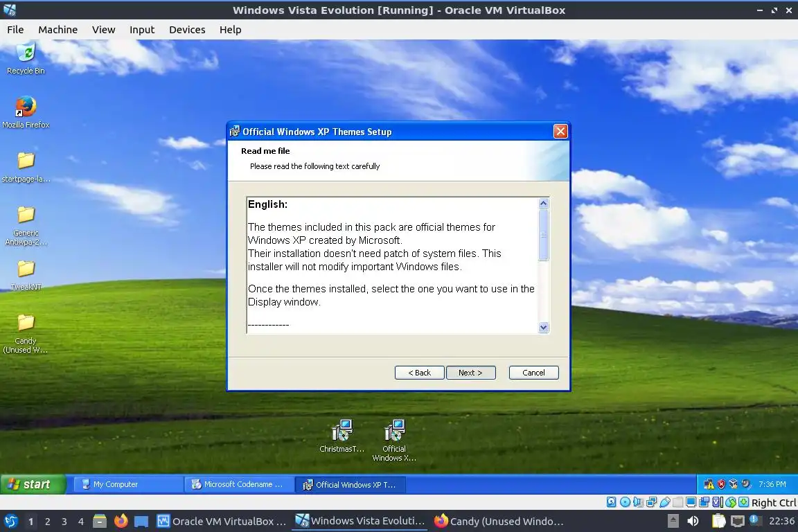Open the Input menu
Screen dimensions: 798x532
142,30
